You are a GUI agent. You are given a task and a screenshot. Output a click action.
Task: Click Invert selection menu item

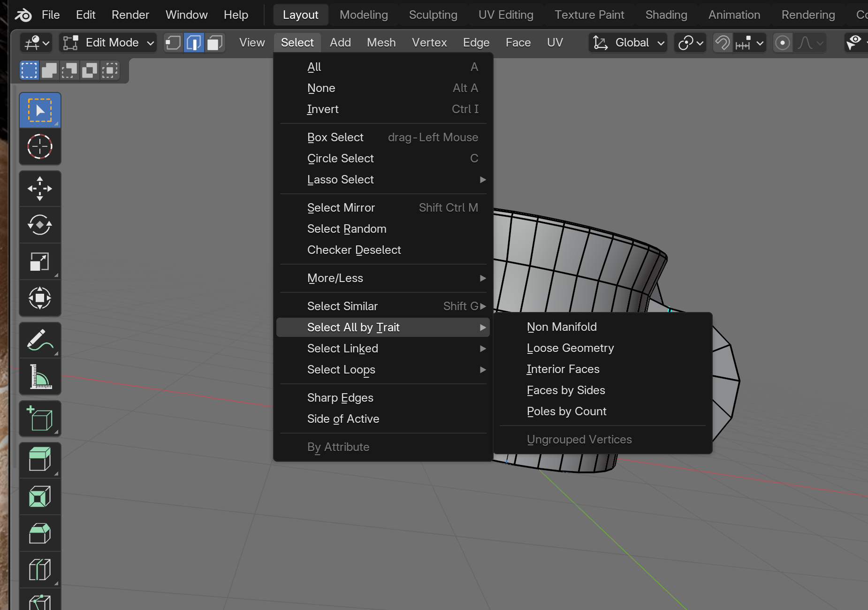(x=383, y=109)
